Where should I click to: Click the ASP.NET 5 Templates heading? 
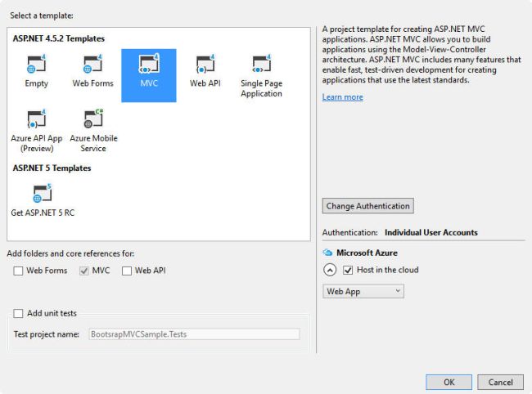point(52,168)
